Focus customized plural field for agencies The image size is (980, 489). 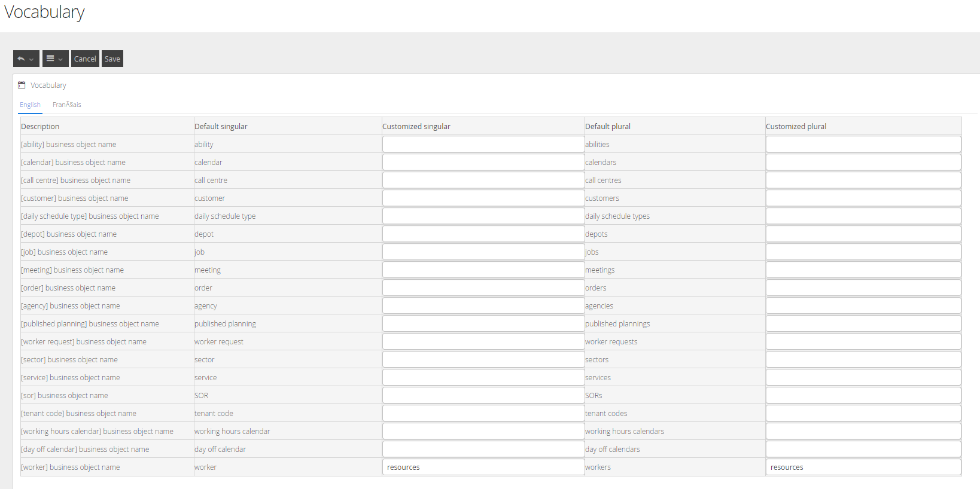click(863, 305)
